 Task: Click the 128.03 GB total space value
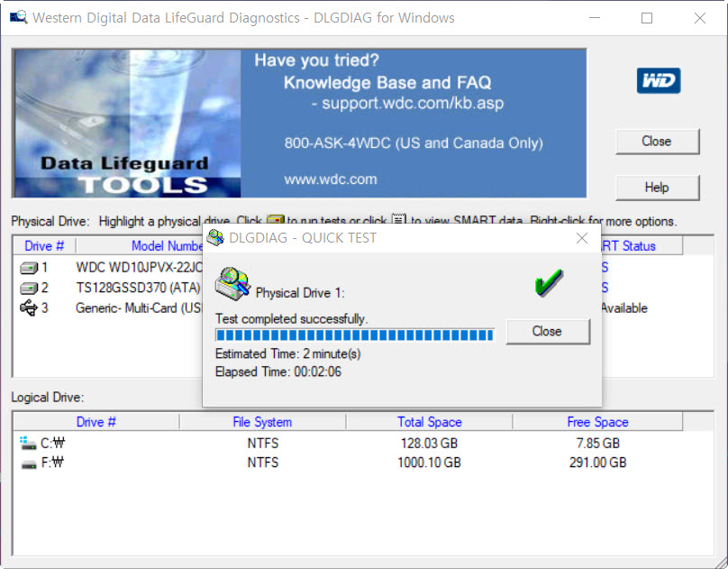coord(429,443)
